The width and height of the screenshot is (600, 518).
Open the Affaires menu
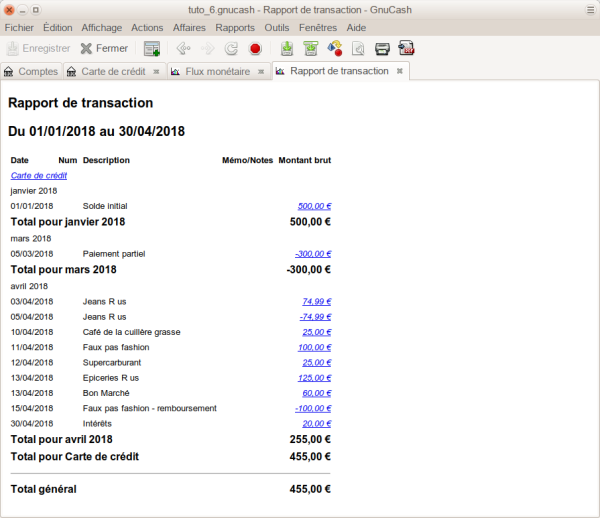(189, 28)
